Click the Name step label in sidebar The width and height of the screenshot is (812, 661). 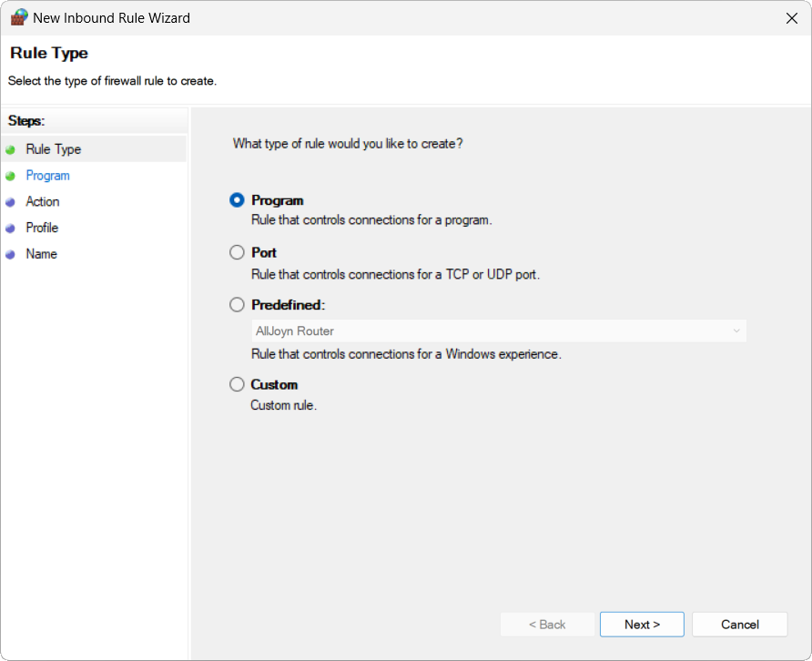[42, 254]
